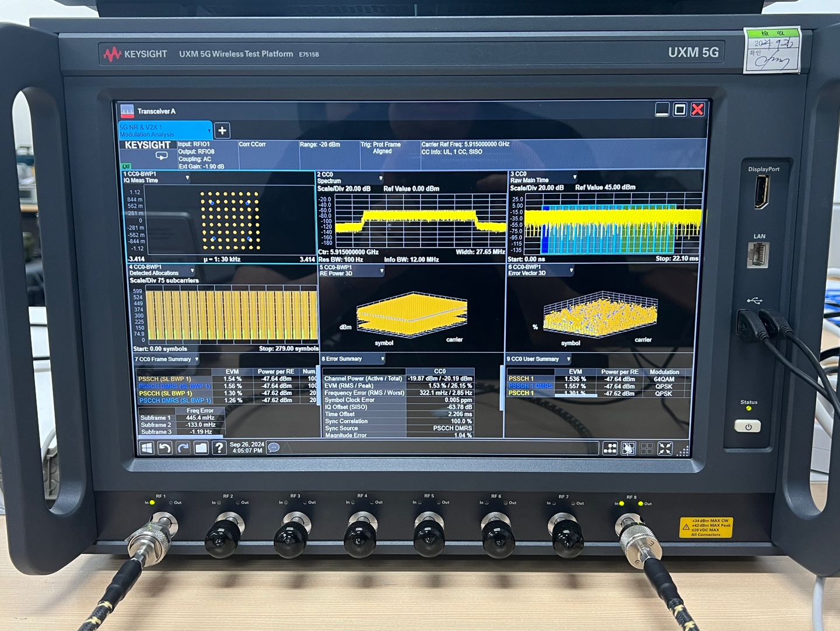
Task: Add a new measurement tab with plus button
Action: pyautogui.click(x=222, y=131)
